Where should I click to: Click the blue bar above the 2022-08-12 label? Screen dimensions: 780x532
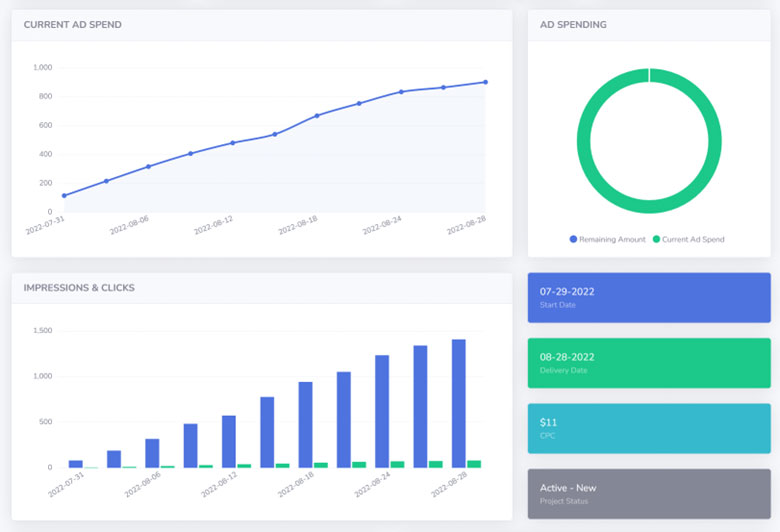click(229, 441)
